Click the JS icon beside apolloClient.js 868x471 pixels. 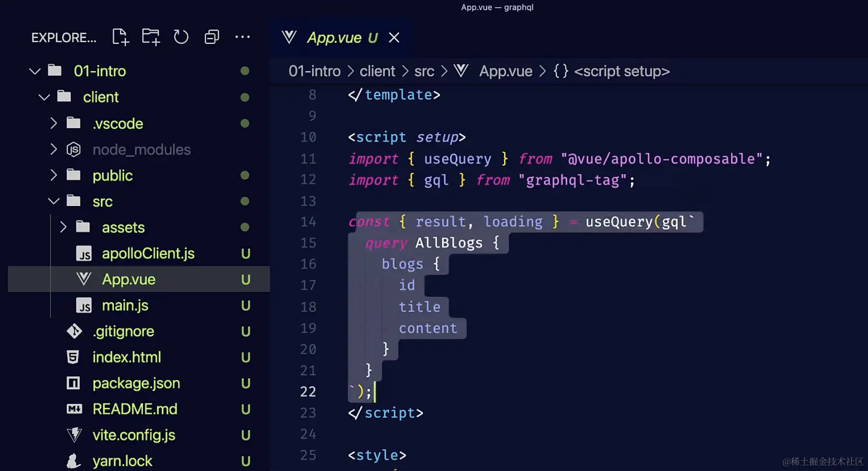84,253
